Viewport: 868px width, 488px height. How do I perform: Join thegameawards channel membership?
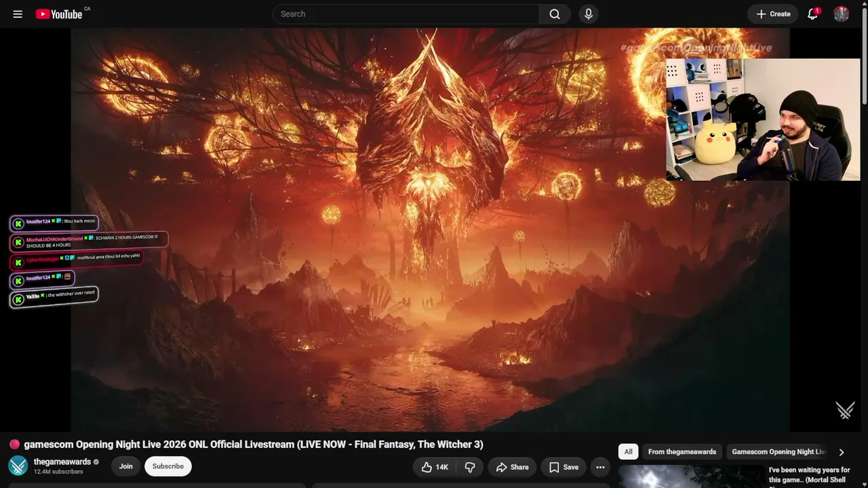click(x=126, y=466)
